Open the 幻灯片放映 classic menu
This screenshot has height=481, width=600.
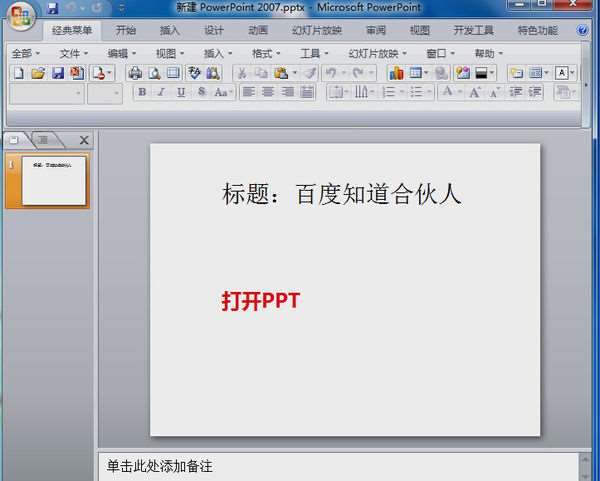[377, 54]
